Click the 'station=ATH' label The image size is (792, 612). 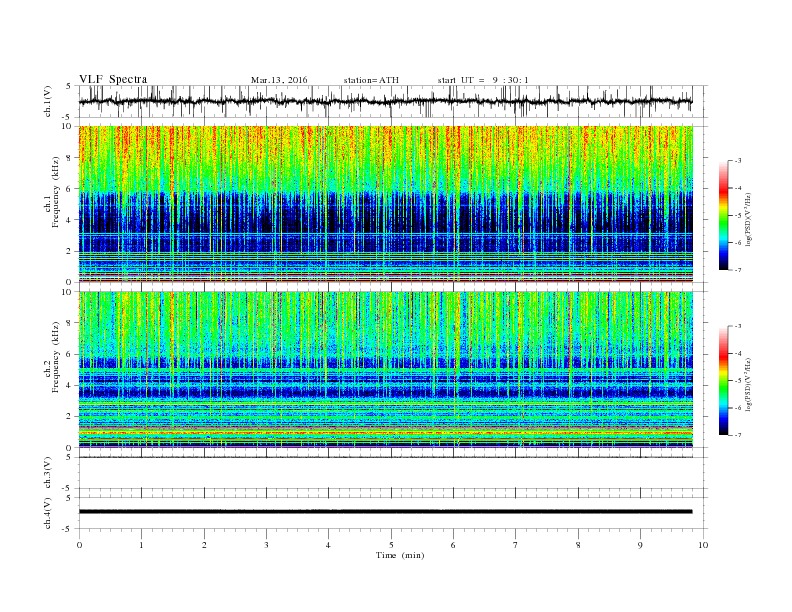click(x=371, y=80)
